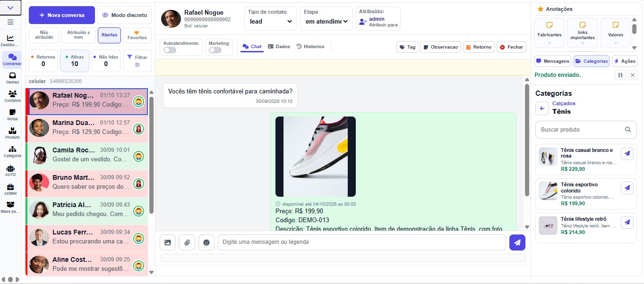Send the message with the paper plane button
This screenshot has width=644, height=284.
pos(517,242)
